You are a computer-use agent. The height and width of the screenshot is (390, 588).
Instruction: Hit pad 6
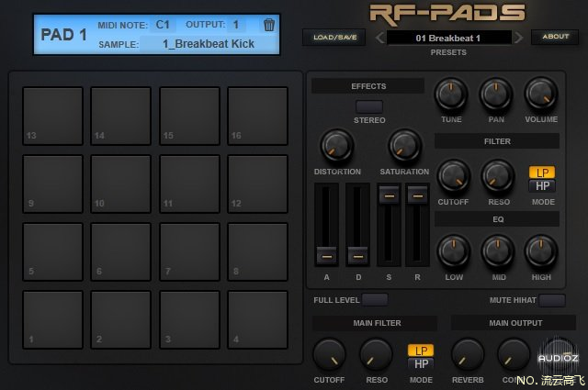pyautogui.click(x=120, y=251)
